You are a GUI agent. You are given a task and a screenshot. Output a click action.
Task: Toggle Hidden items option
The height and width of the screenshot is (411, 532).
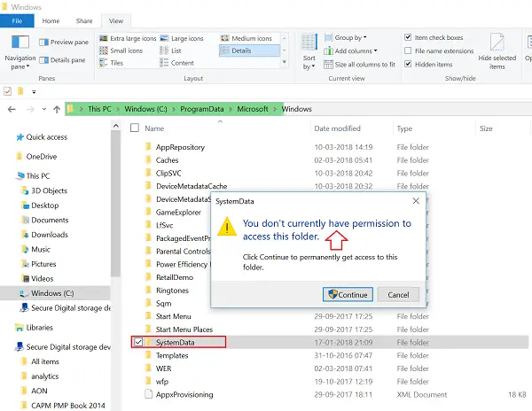point(408,64)
